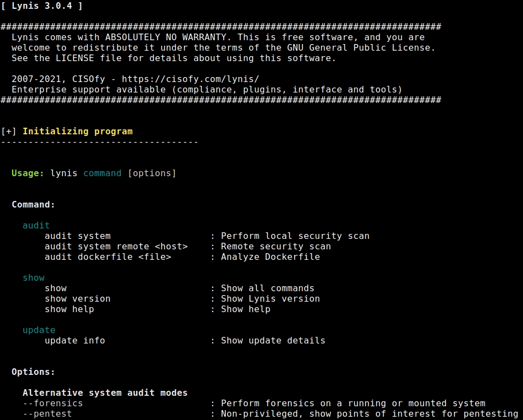Click the cyan 'show' command heading
Viewport: 523px width, 420px height.
coord(34,278)
